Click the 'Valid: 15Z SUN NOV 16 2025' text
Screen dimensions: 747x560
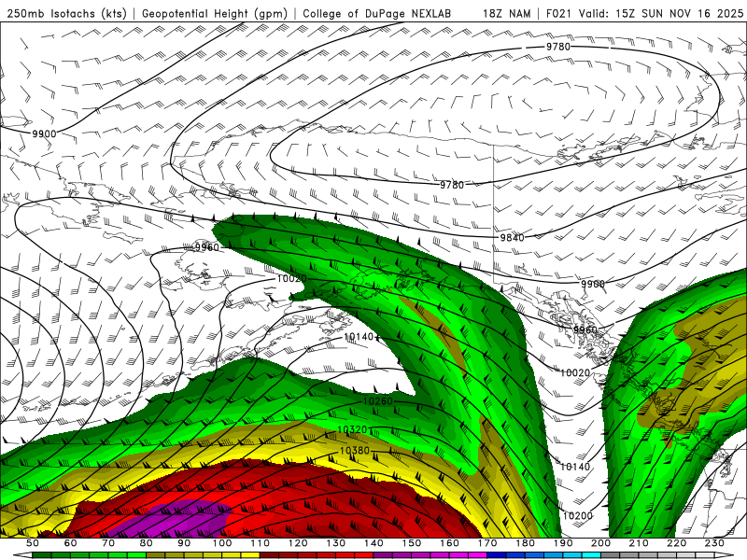(x=661, y=13)
